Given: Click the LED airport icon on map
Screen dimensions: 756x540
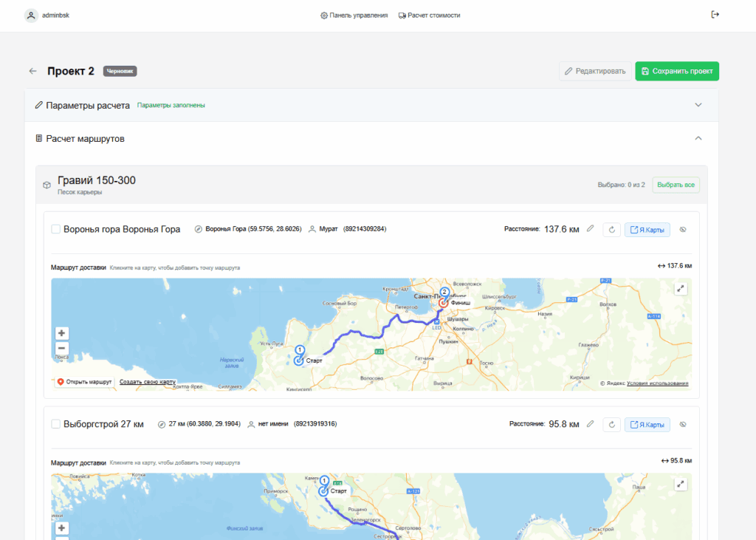Looking at the screenshot, I should click(436, 322).
